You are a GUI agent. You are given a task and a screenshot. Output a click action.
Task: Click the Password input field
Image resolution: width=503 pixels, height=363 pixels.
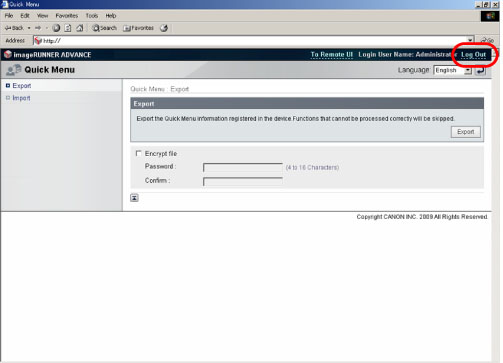pos(243,167)
